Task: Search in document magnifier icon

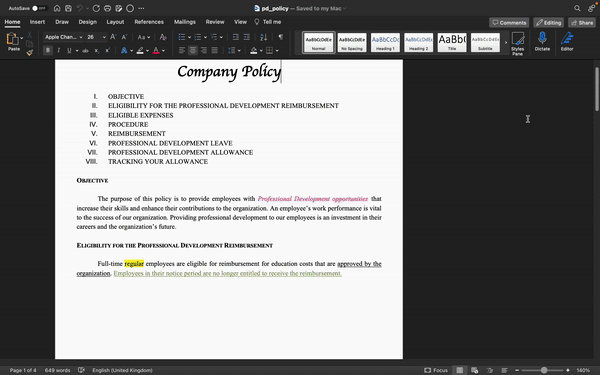Action: [577, 8]
